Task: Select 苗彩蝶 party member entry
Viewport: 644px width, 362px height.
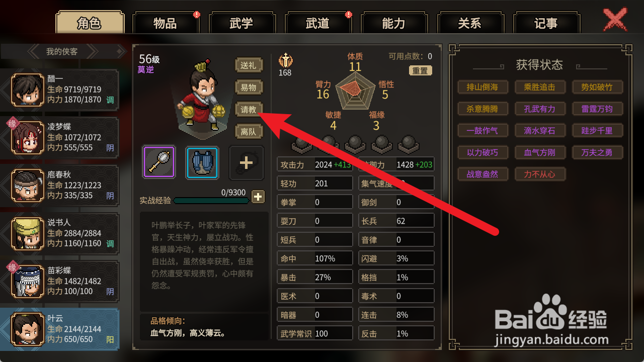Action: point(59,280)
